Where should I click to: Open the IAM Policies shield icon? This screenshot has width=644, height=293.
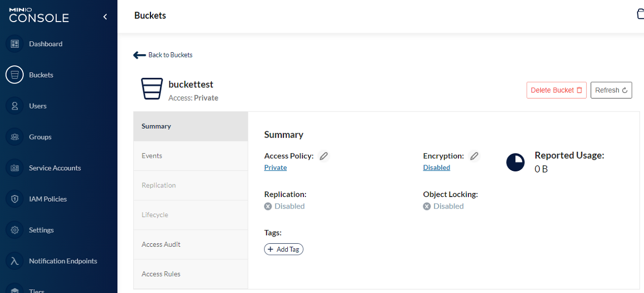pyautogui.click(x=15, y=199)
